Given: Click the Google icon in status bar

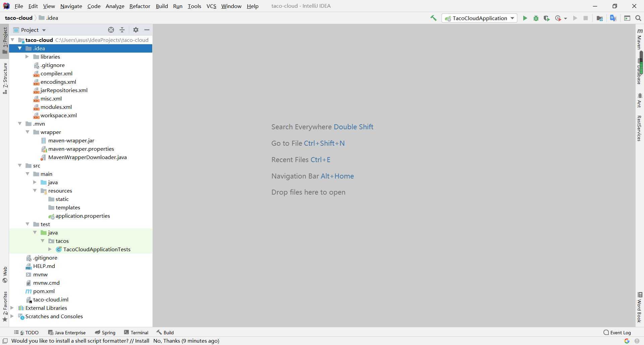Looking at the screenshot, I should [627, 341].
